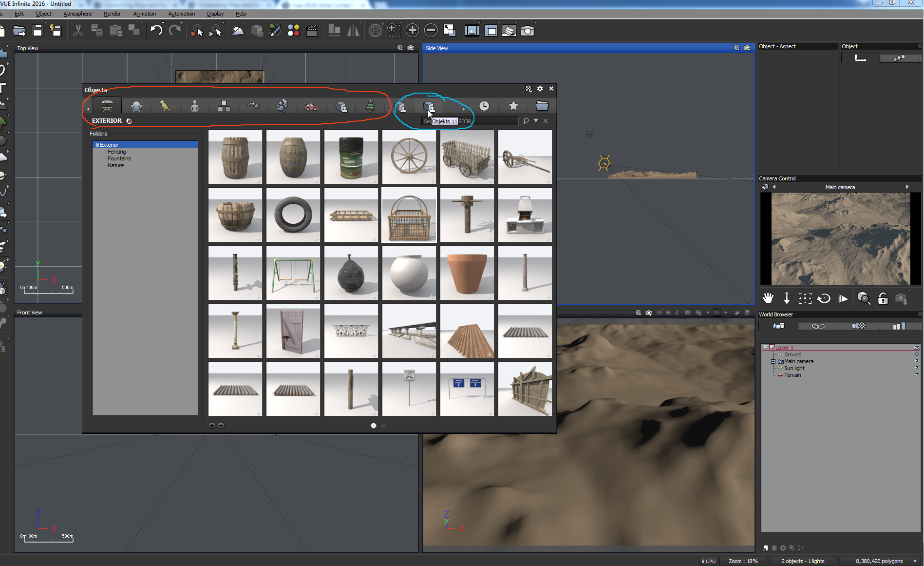Screen dimensions: 924x566
Task: Click the Undo arrow in the toolbar
Action: pos(156,31)
